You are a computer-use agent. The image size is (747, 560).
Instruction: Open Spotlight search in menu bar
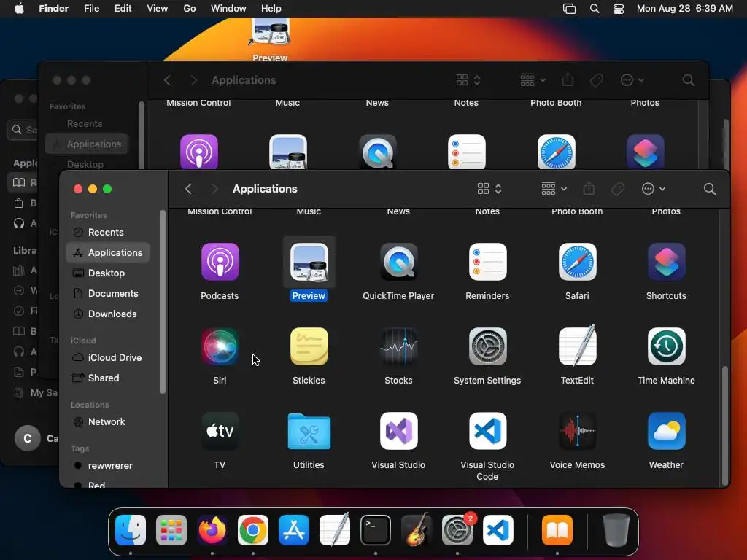tap(594, 9)
